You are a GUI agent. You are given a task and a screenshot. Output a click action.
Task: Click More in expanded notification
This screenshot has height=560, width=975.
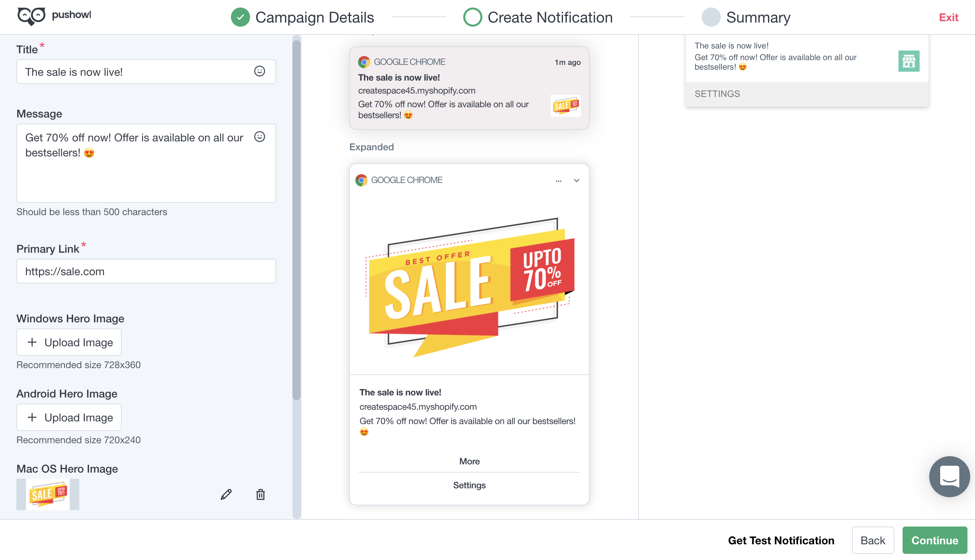469,461
